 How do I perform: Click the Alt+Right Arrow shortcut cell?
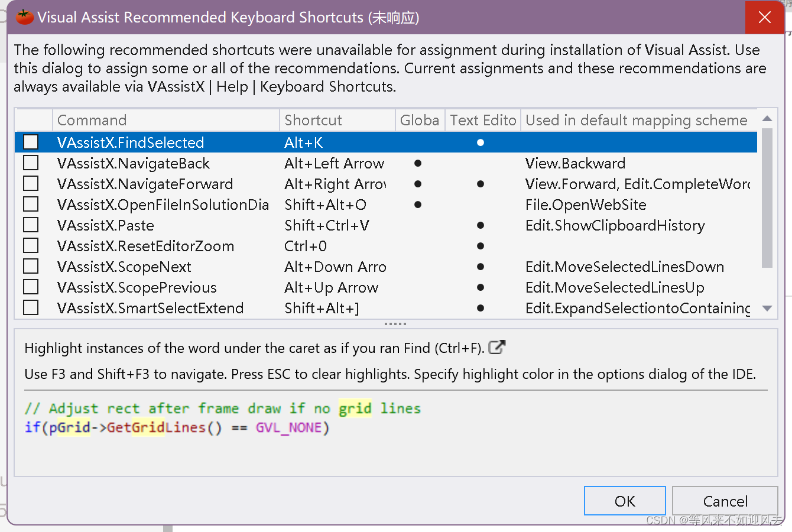[x=335, y=184]
